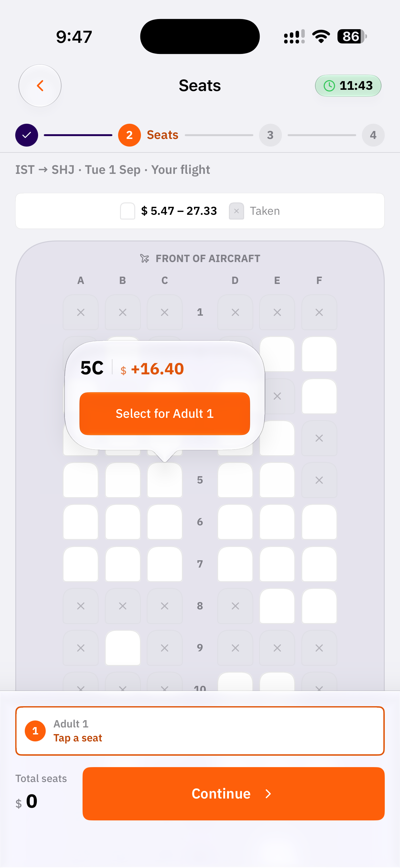Tap the battery indicator showing 86
The height and width of the screenshot is (868, 400).
pos(352,36)
